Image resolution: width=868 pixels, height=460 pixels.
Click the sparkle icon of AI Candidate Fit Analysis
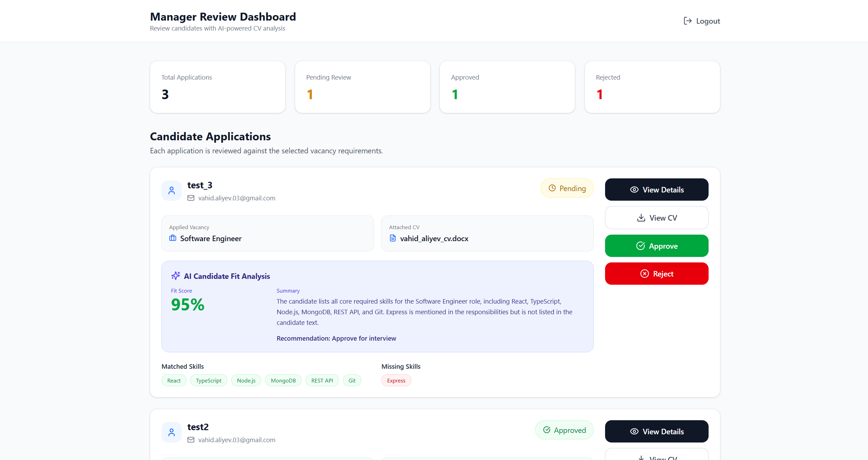[176, 276]
